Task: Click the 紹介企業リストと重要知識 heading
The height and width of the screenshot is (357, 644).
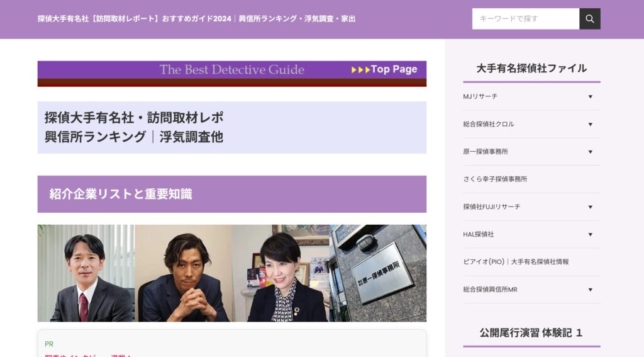Action: pyautogui.click(x=121, y=194)
